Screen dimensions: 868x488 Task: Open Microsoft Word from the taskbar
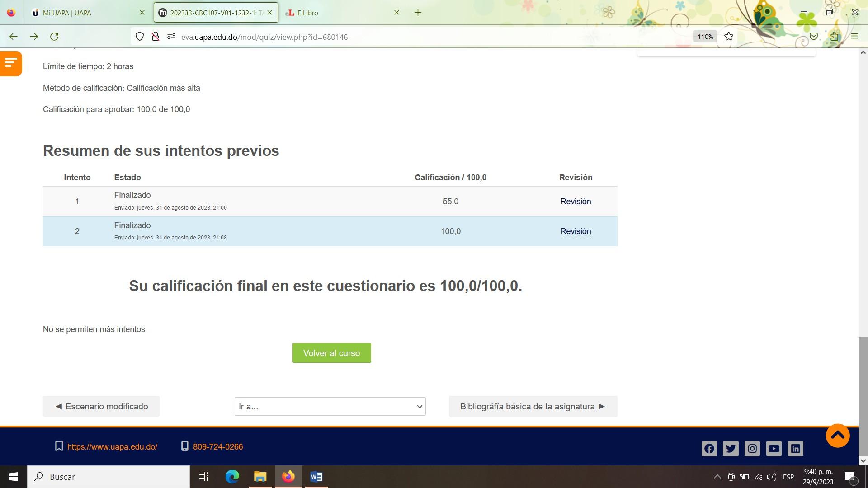[316, 477]
